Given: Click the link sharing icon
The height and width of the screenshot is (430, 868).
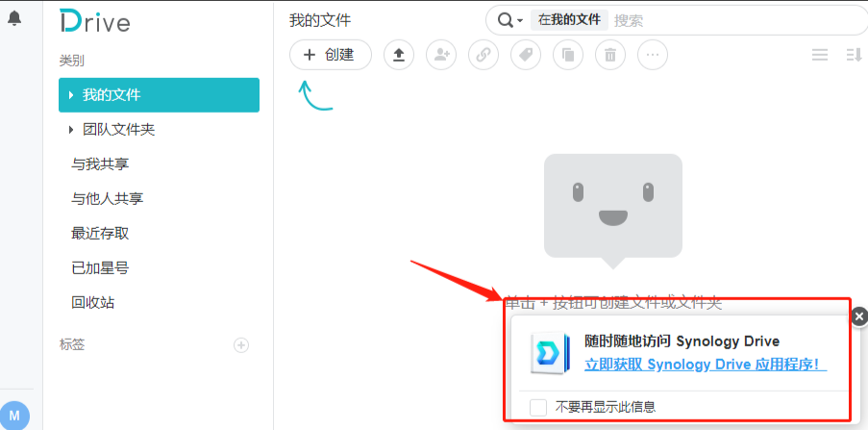Looking at the screenshot, I should tap(484, 55).
